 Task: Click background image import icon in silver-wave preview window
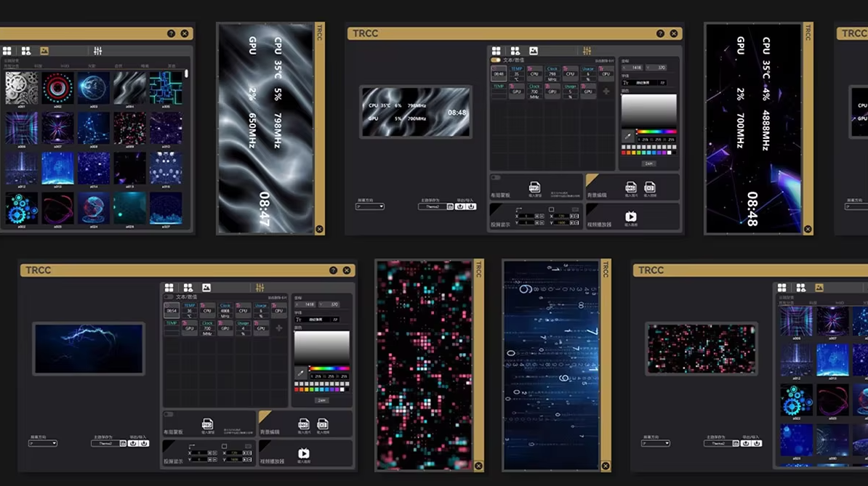tap(630, 187)
